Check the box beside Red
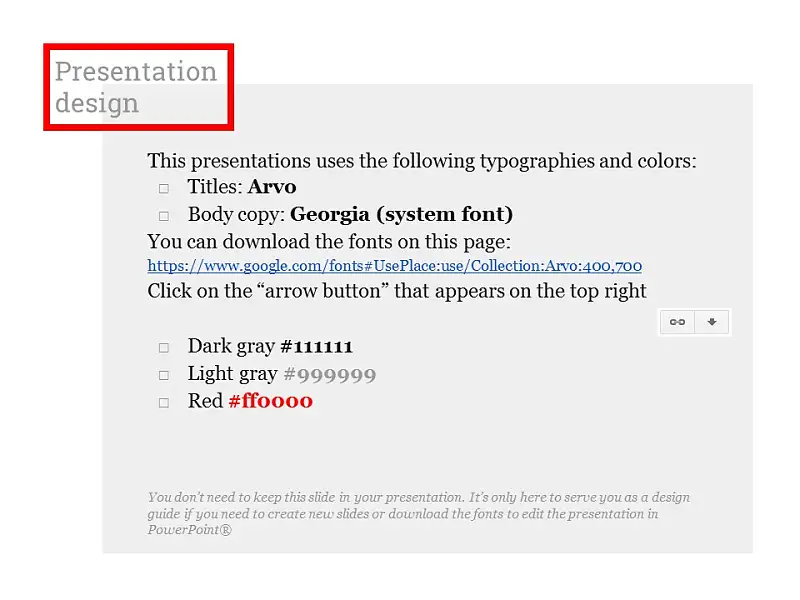This screenshot has width=800, height=600. pyautogui.click(x=164, y=403)
